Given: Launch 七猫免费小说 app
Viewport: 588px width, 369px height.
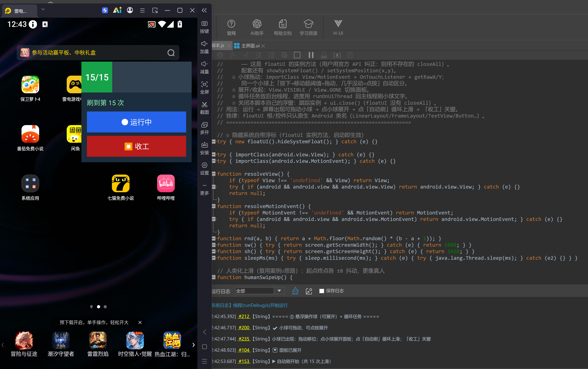Looking at the screenshot, I should (121, 187).
